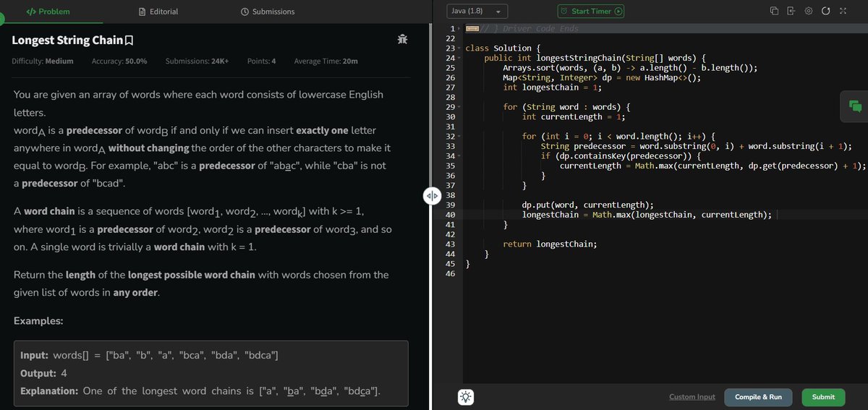Image resolution: width=868 pixels, height=410 pixels.
Task: Open the Java (1.8) language dropdown
Action: pos(477,12)
